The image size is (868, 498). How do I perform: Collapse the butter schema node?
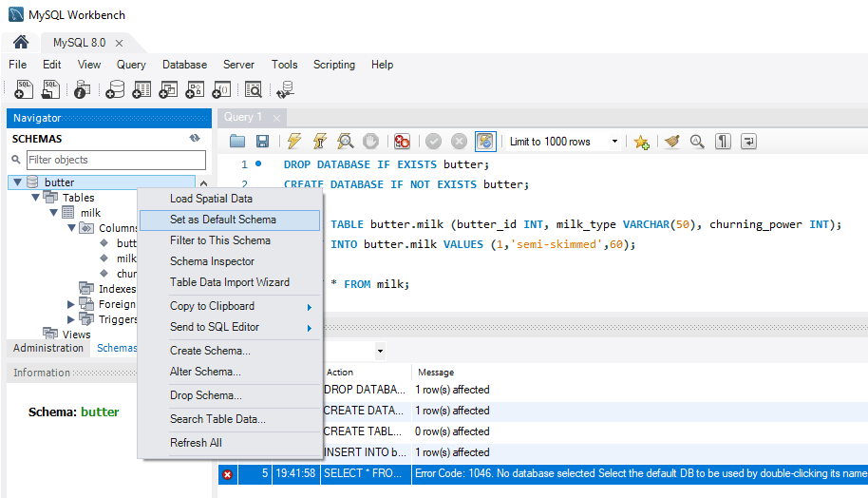point(17,182)
